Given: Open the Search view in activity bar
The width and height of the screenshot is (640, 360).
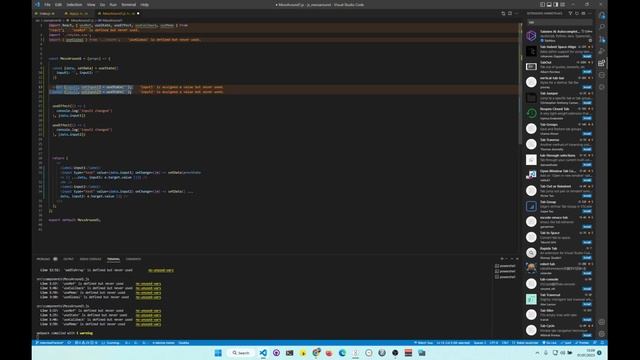Looking at the screenshot, I should click(x=602, y=27).
